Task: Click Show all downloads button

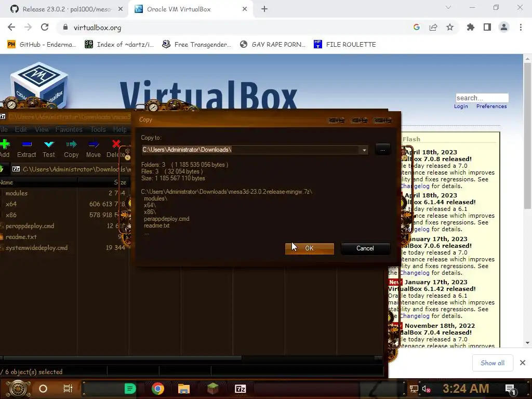Action: (x=493, y=363)
